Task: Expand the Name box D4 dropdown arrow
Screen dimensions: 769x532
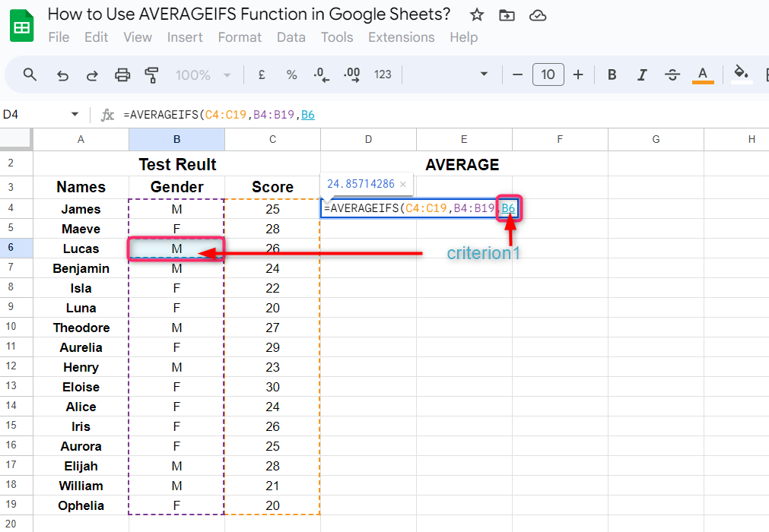Action: click(75, 115)
